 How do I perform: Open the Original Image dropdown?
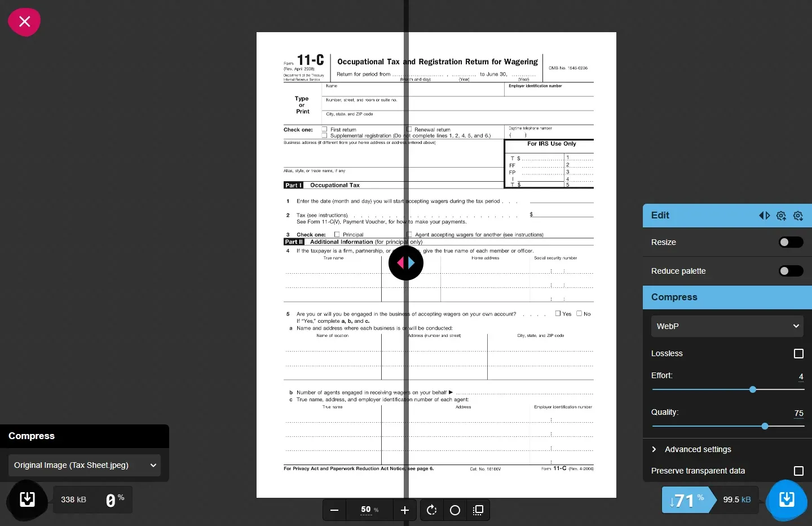pyautogui.click(x=85, y=465)
